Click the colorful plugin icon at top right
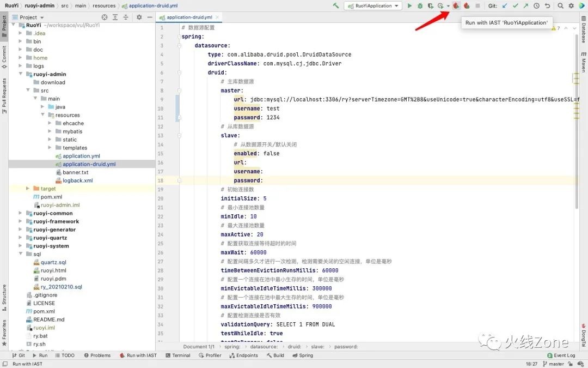588x368 pixels. [x=581, y=5]
